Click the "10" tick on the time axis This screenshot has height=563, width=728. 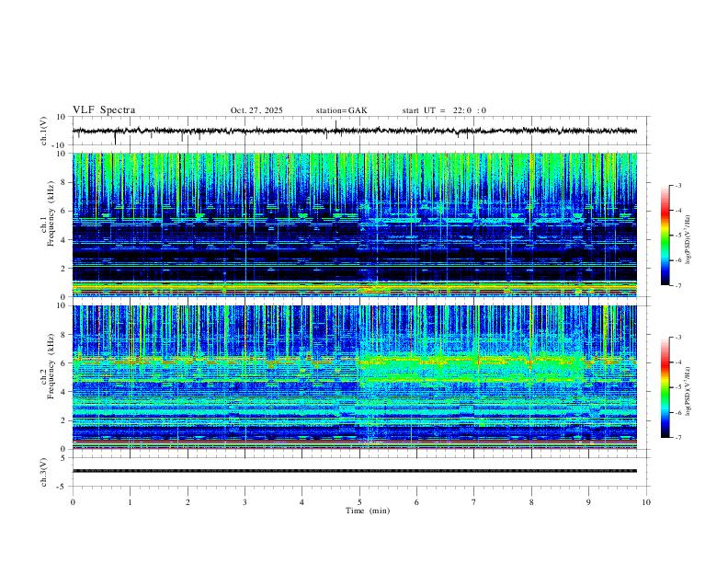click(646, 502)
